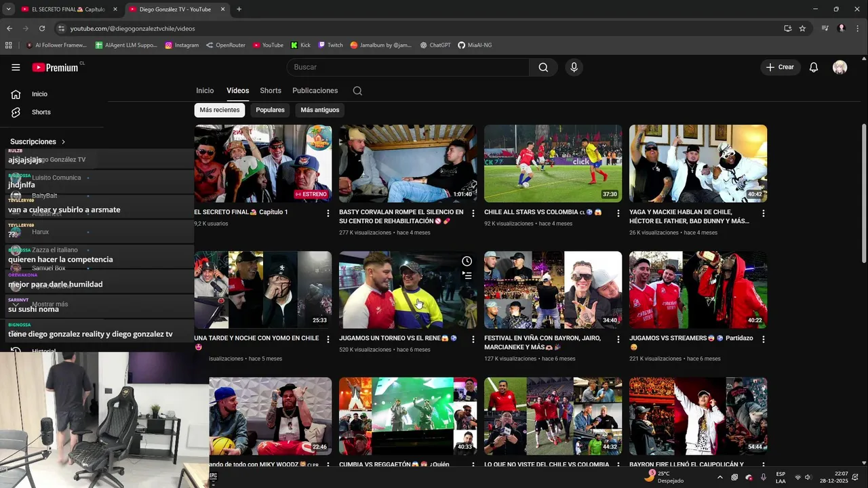Viewport: 868px width, 488px height.
Task: Open options menu for EL SECRETO FINAL video
Action: [328, 213]
